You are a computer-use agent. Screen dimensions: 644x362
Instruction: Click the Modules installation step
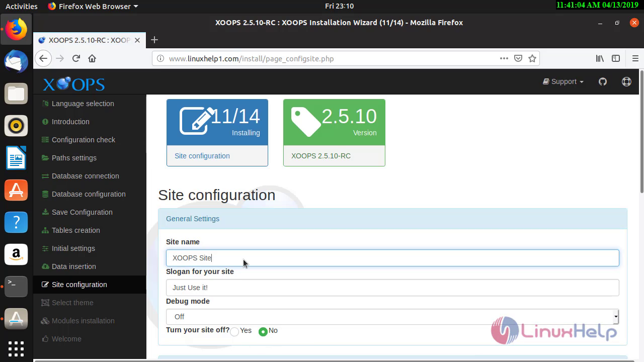point(83,321)
